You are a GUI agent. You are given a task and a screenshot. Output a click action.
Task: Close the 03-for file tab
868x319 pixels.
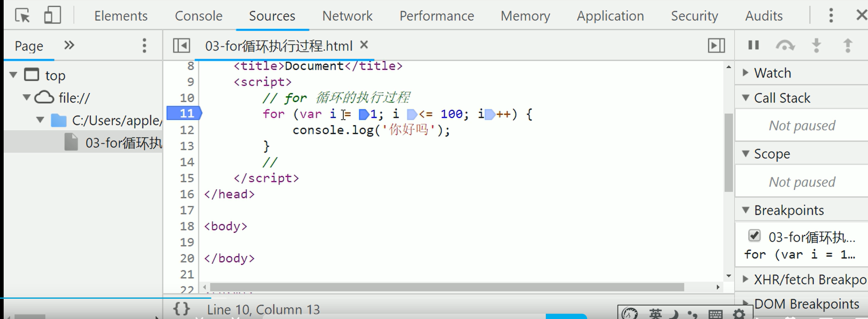click(x=364, y=45)
